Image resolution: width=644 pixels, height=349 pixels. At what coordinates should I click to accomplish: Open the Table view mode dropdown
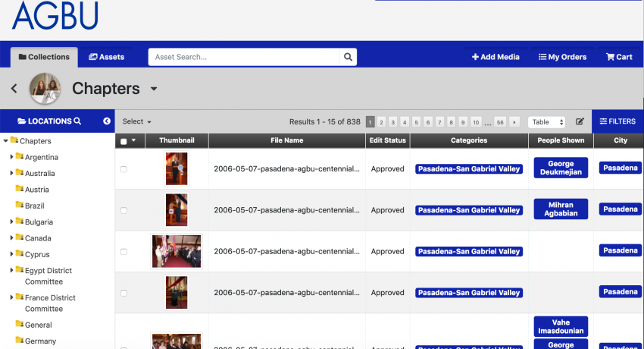[x=547, y=122]
